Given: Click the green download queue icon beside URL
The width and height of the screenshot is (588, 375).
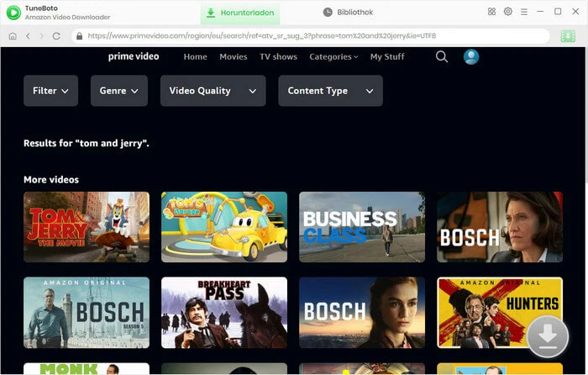Looking at the screenshot, I should pos(568,36).
